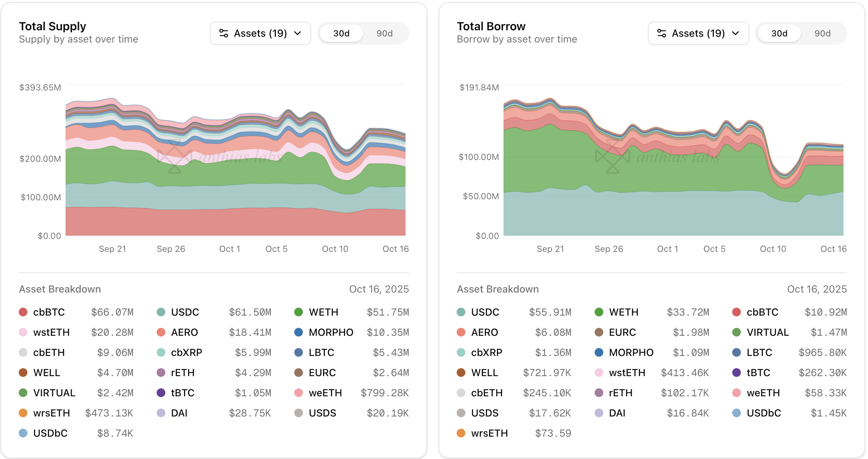This screenshot has height=459, width=868.
Task: Click cbBTC red dot in supply breakdown
Action: pos(23,312)
